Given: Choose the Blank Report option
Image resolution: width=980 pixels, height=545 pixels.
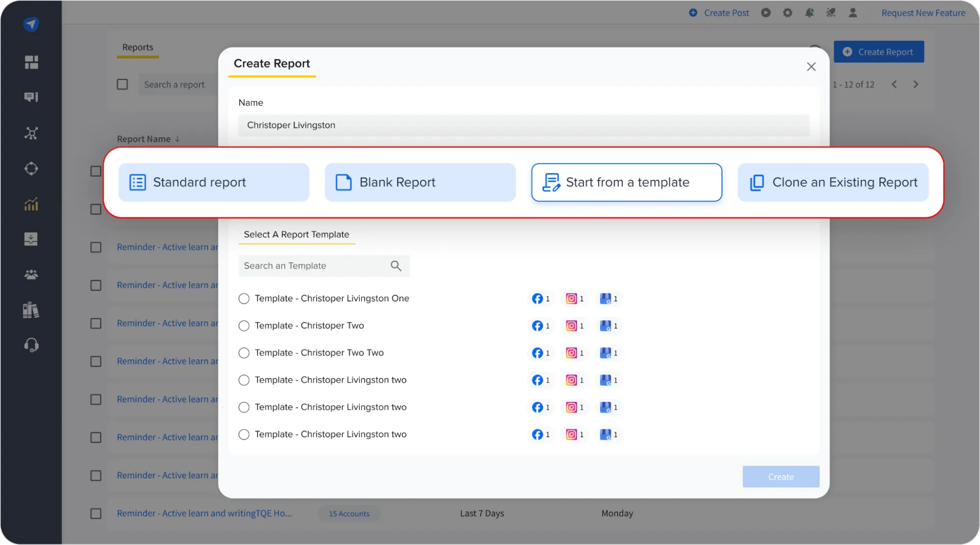Looking at the screenshot, I should tap(420, 182).
